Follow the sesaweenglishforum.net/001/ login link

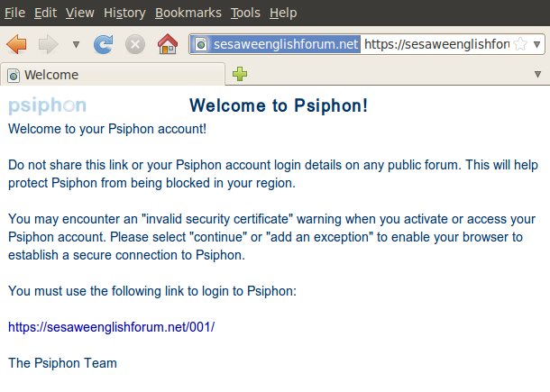point(111,327)
